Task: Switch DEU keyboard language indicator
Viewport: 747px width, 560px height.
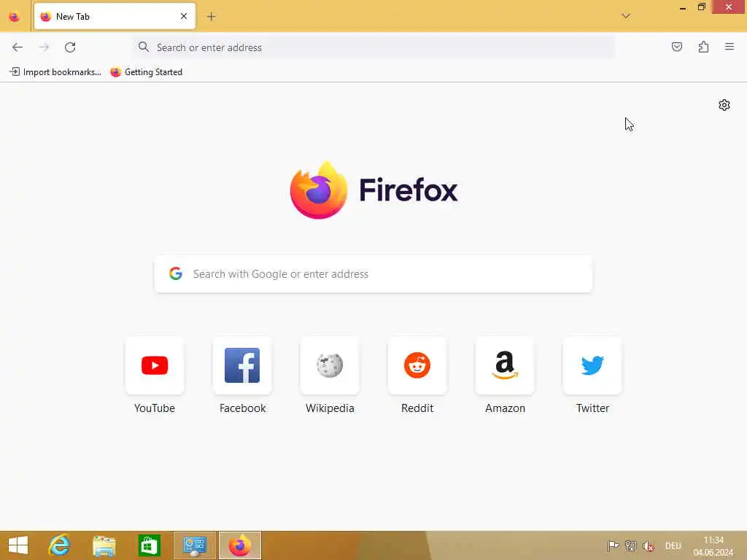Action: (x=673, y=545)
